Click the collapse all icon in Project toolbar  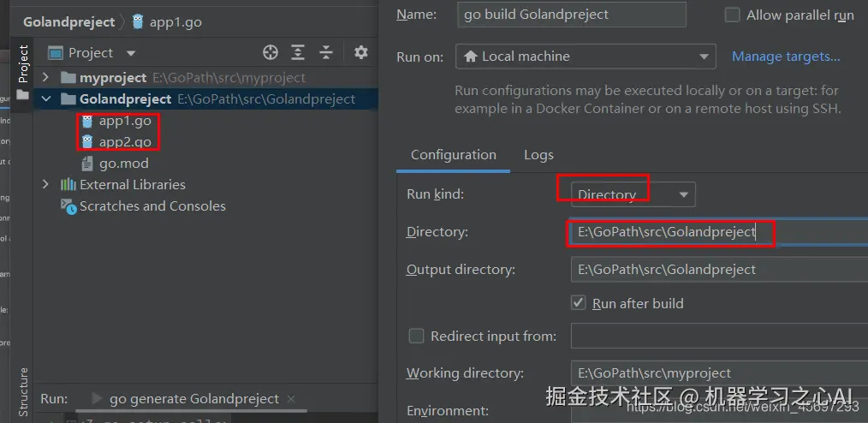coord(326,53)
